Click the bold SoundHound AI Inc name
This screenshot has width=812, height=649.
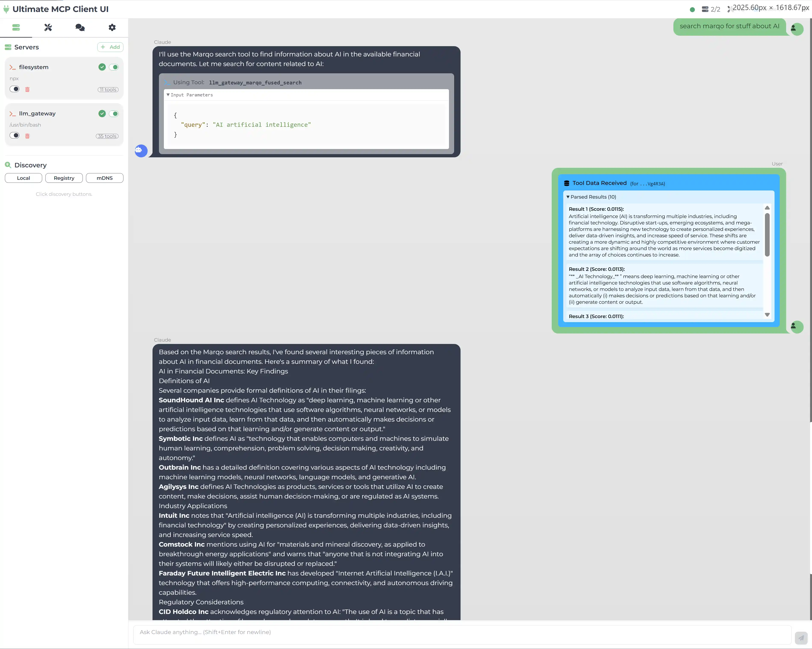(191, 400)
